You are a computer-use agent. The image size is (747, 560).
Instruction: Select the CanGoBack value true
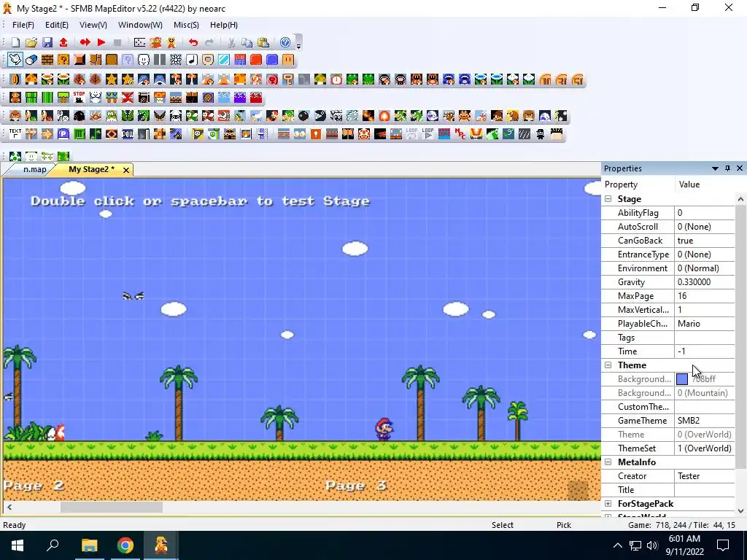(x=704, y=241)
